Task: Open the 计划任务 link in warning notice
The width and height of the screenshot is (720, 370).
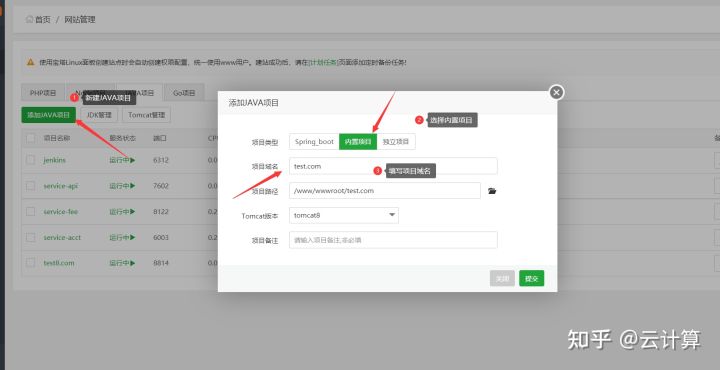Action: pos(323,62)
